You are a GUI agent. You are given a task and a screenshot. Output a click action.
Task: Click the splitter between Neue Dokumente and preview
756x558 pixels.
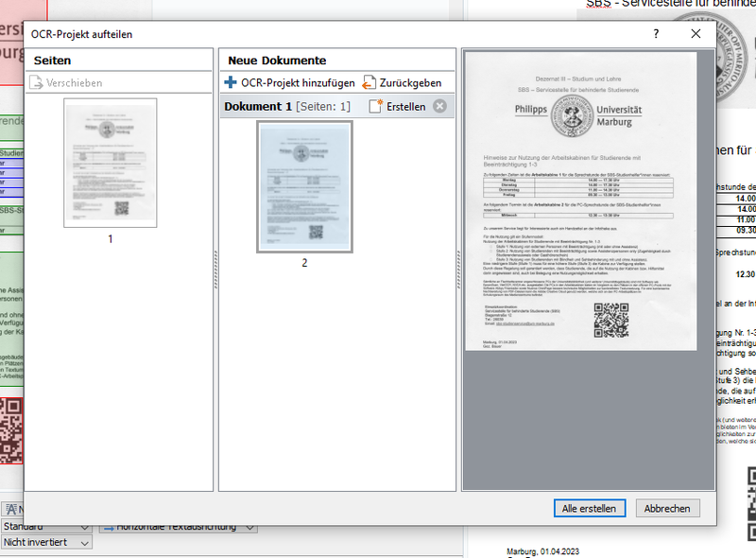click(x=458, y=270)
